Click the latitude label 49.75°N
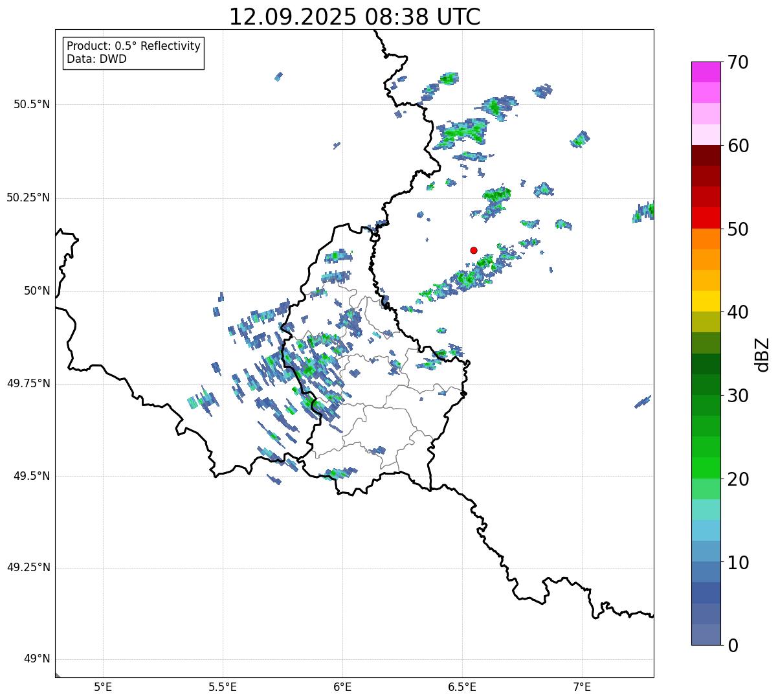This screenshot has height=700, width=778. pyautogui.click(x=28, y=383)
